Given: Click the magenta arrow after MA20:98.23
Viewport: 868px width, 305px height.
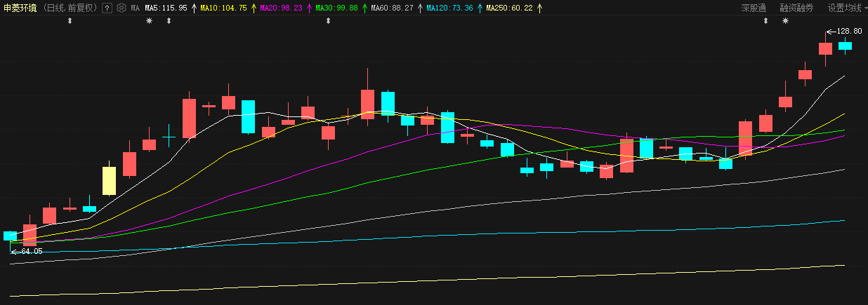Looking at the screenshot, I should (x=309, y=8).
